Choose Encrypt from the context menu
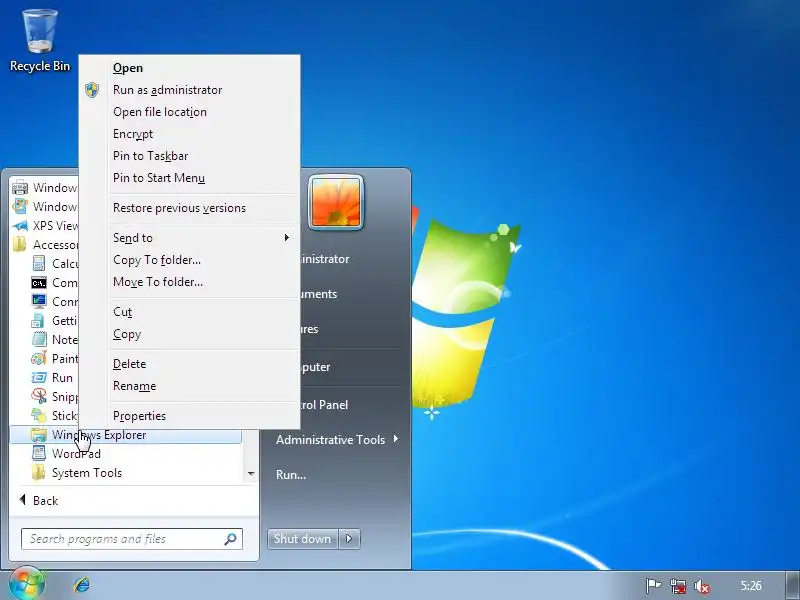 coord(133,134)
